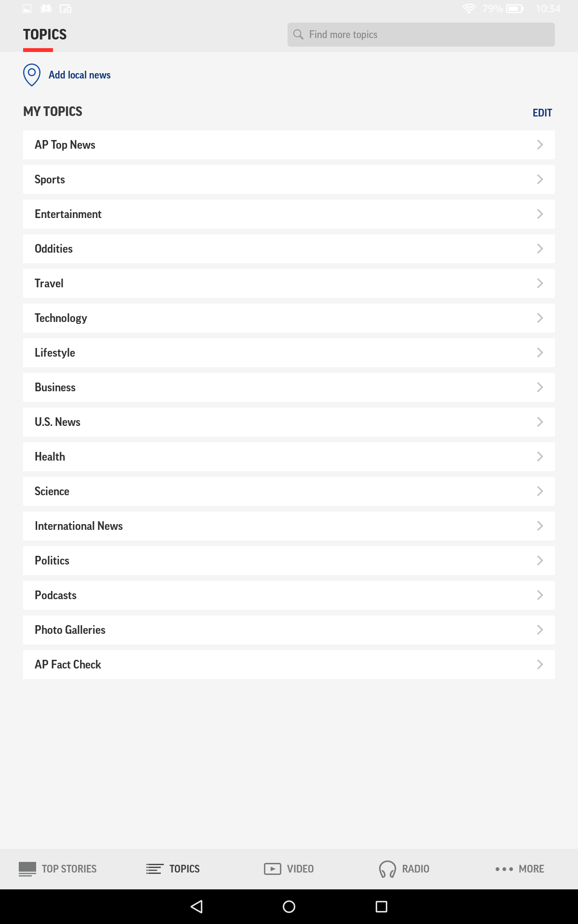Tap the battery indicator showing 79%
The width and height of the screenshot is (578, 924).
point(515,8)
